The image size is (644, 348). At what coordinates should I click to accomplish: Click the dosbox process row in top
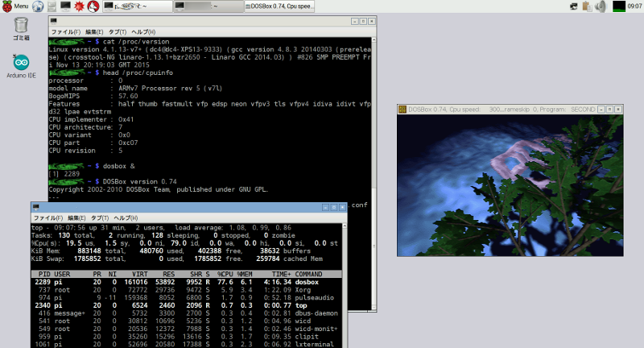tap(187, 282)
